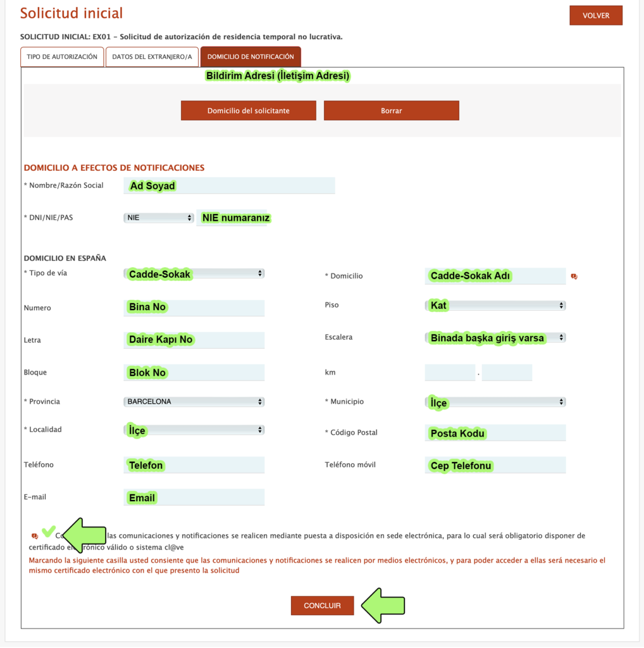644x648 pixels.
Task: Focus the Nombre/Razón Social input field
Action: click(x=230, y=186)
